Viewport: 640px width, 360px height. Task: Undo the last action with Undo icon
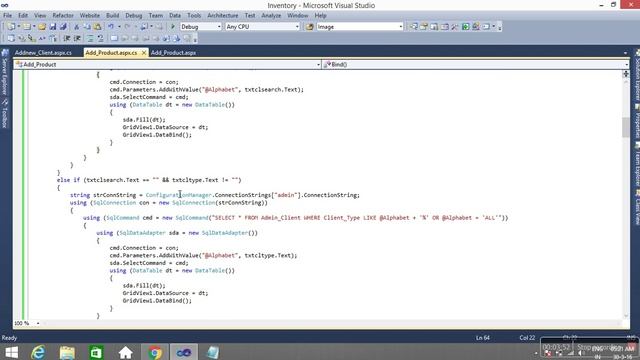[111, 27]
